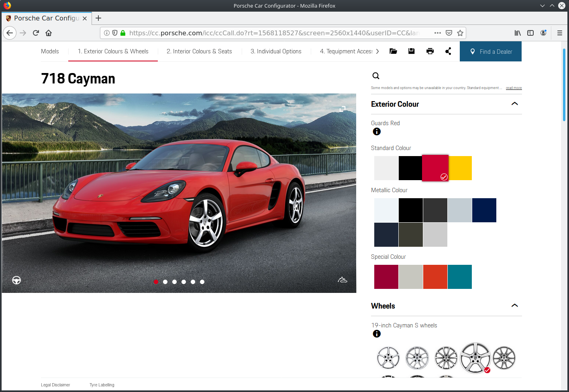Image resolution: width=569 pixels, height=392 pixels.
Task: Pick the dark blue metallic swatch
Action: (484, 210)
